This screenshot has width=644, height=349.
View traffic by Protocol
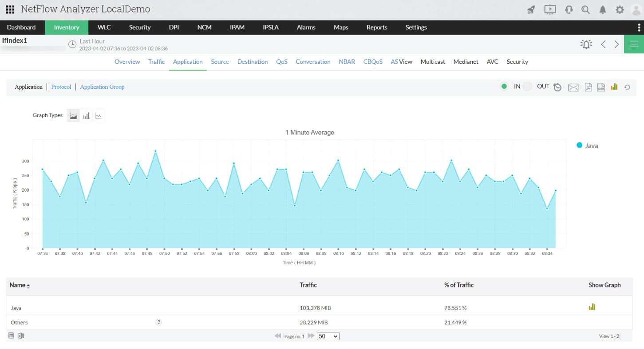[x=61, y=86]
